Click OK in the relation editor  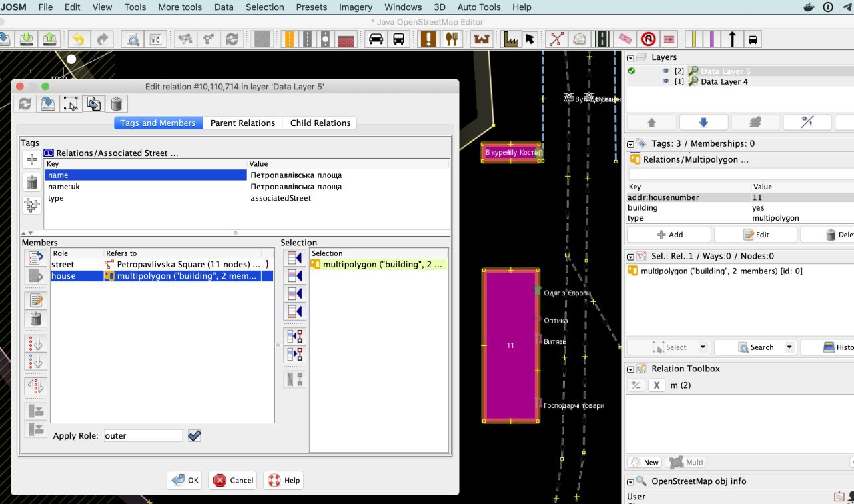click(185, 480)
